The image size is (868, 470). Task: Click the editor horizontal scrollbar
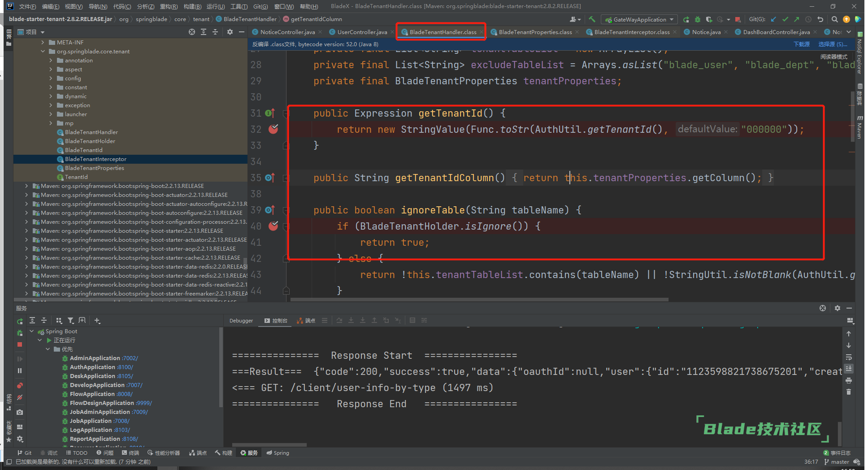coord(479,299)
